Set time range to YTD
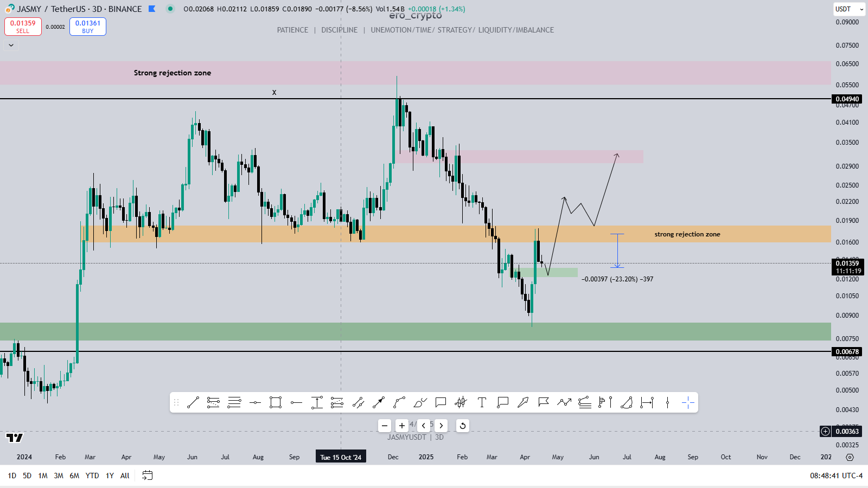This screenshot has height=488, width=868. click(92, 476)
